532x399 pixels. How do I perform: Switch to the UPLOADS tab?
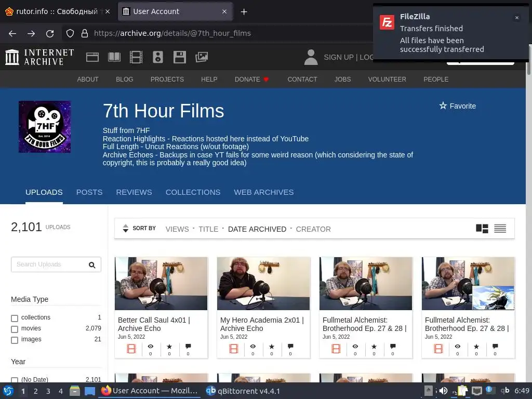click(x=44, y=192)
